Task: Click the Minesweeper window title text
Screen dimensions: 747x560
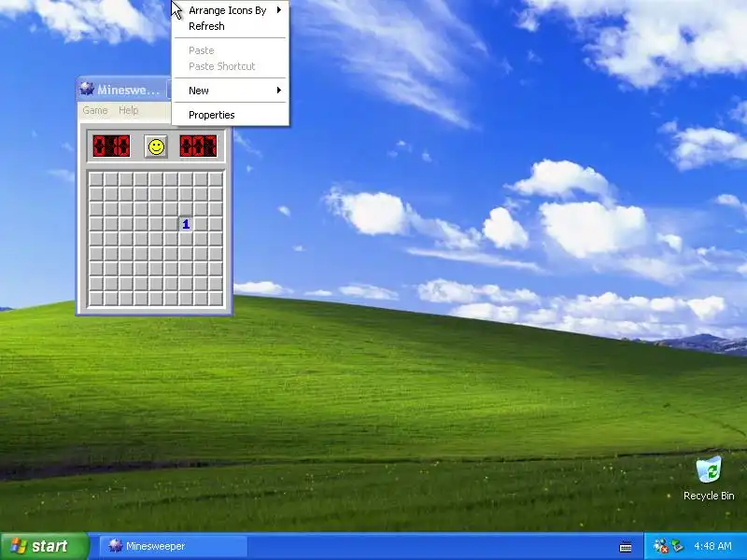Action: coord(128,90)
